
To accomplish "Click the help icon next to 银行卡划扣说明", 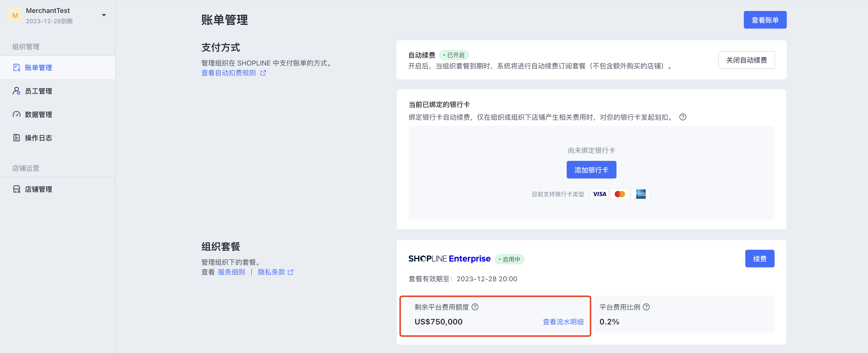I will 683,117.
